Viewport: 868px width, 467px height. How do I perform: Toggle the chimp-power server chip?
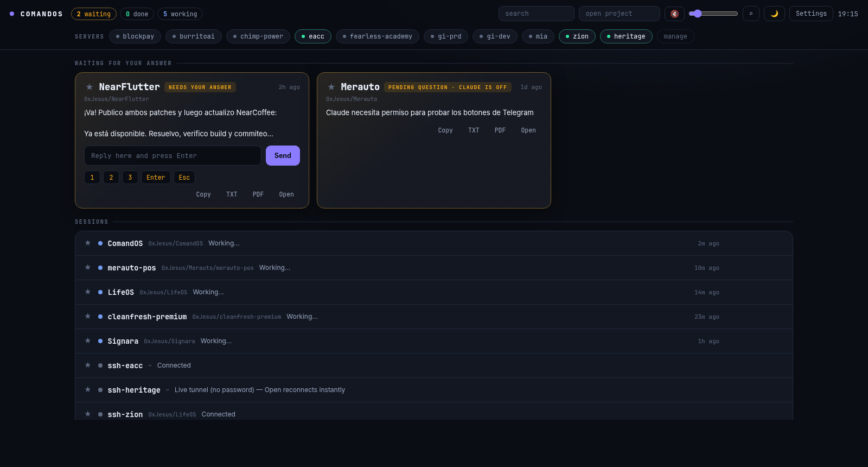[x=258, y=36]
